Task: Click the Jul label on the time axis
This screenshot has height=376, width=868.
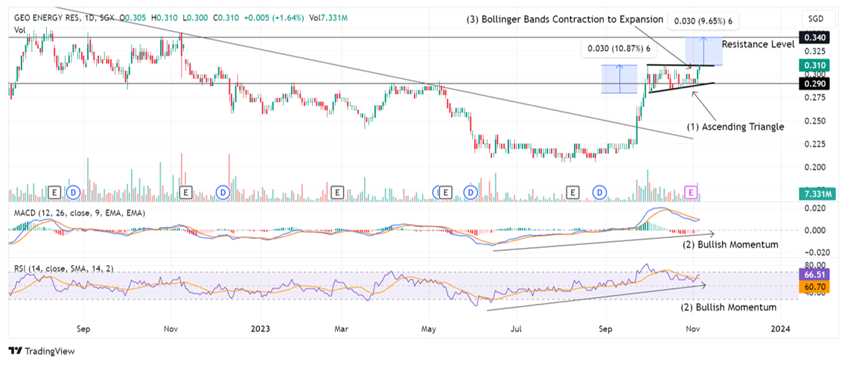Action: 517,328
